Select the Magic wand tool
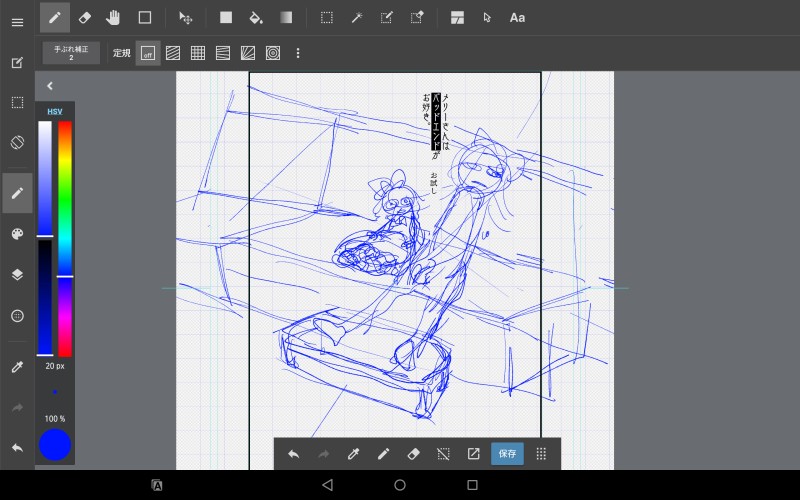 pyautogui.click(x=357, y=18)
